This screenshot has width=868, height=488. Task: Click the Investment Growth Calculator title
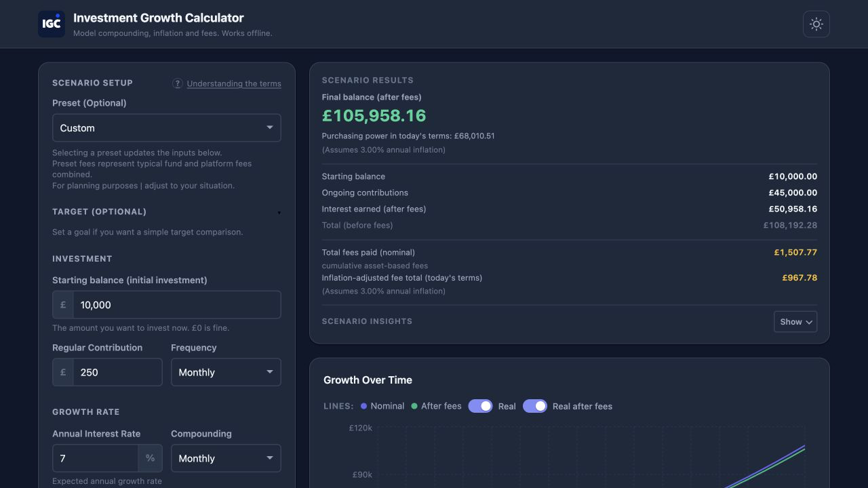coord(159,18)
